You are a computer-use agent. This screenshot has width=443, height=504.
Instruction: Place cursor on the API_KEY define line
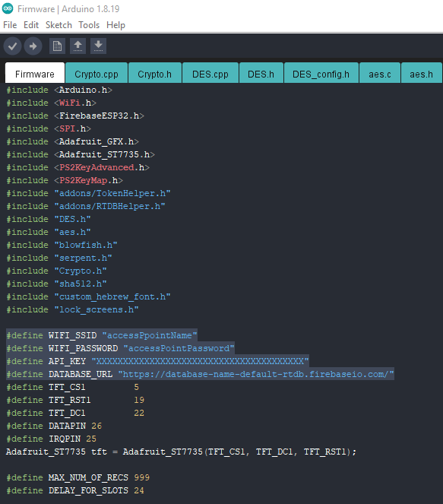click(157, 361)
